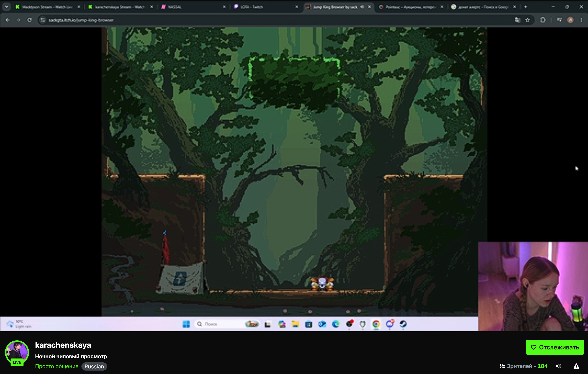This screenshot has height=374, width=588.
Task: Open the Copilot icon on the taskbar
Action: pos(282,324)
